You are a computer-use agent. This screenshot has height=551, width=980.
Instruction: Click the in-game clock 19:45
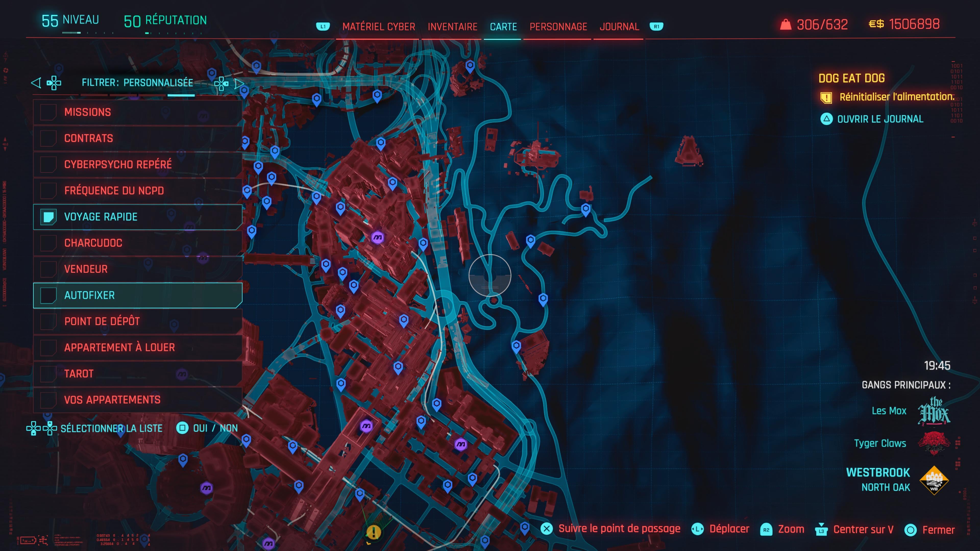tap(937, 366)
